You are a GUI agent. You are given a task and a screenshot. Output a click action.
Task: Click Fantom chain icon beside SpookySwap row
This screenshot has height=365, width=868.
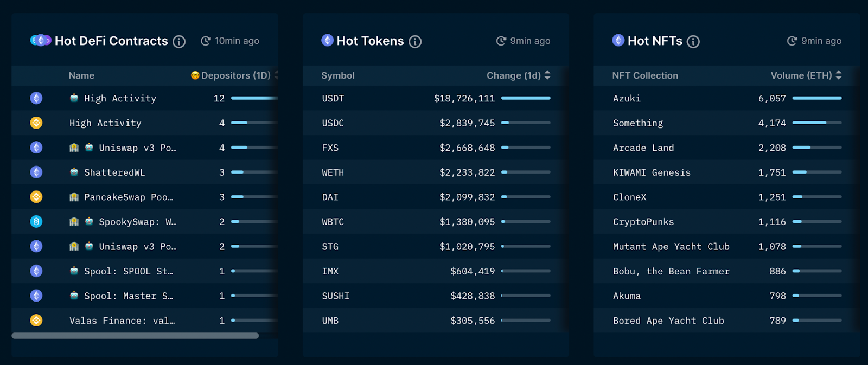coord(36,221)
